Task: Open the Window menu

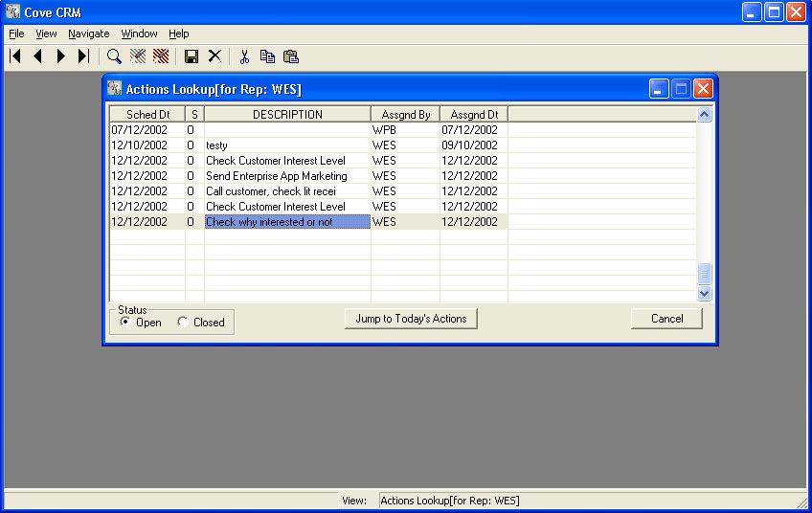Action: pos(139,33)
